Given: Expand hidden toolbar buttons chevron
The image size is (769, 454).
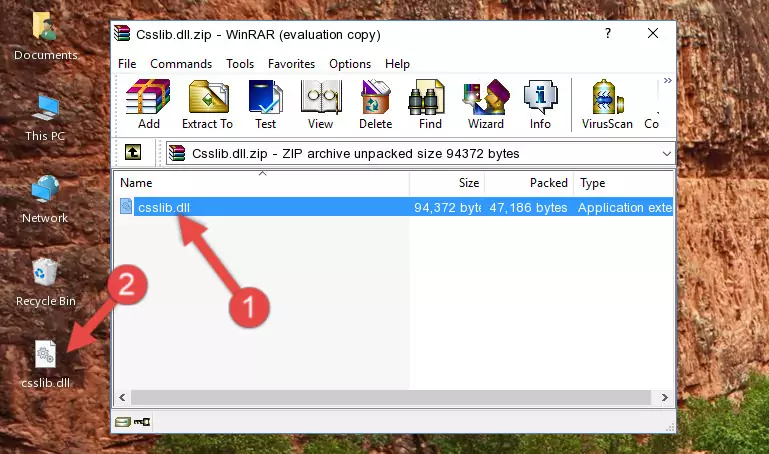Looking at the screenshot, I should pyautogui.click(x=667, y=80).
